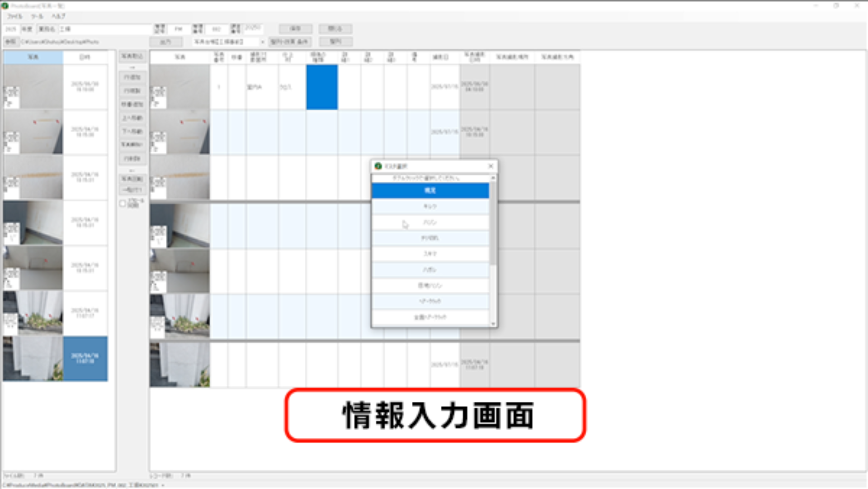Toggle the checkbox below the middle button column
The image size is (868, 489).
pyautogui.click(x=123, y=204)
